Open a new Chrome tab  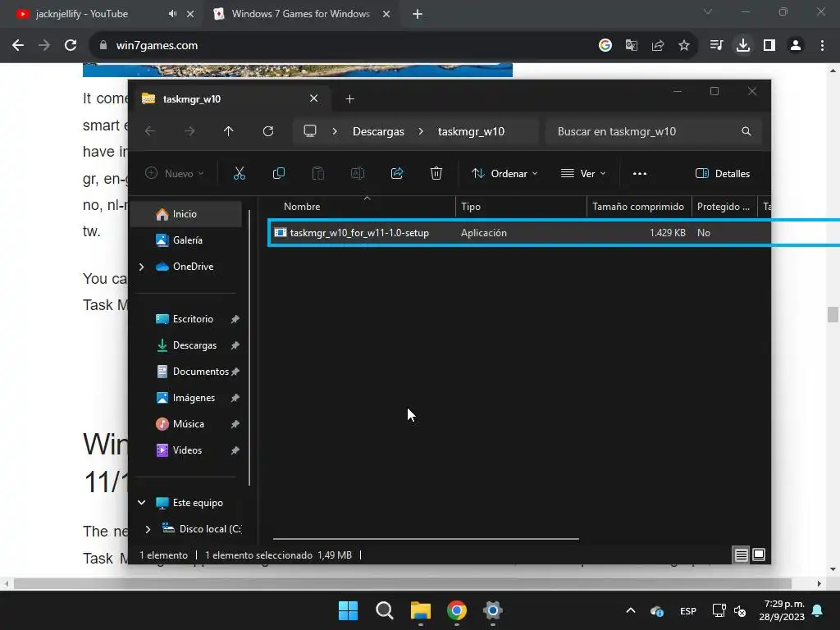pyautogui.click(x=418, y=14)
